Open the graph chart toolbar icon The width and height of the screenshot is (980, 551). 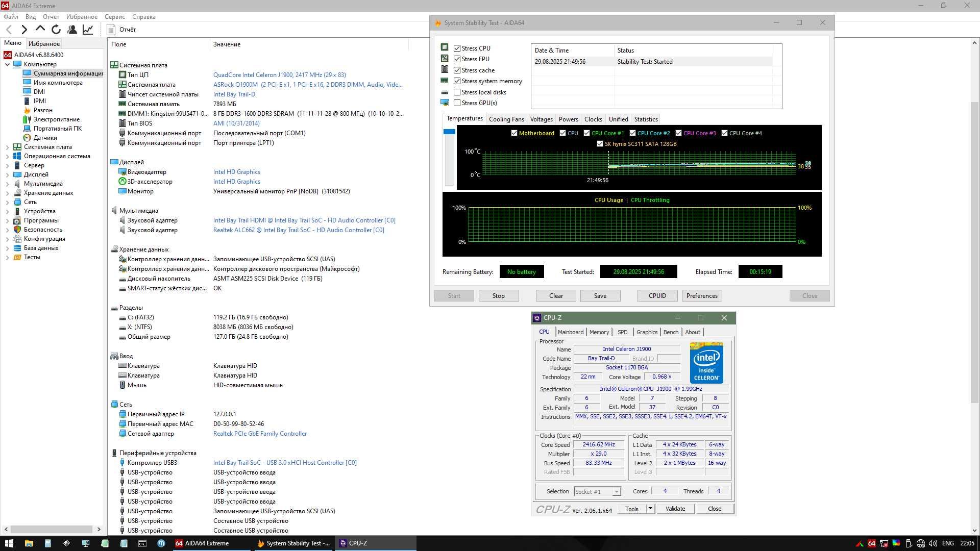tap(88, 30)
